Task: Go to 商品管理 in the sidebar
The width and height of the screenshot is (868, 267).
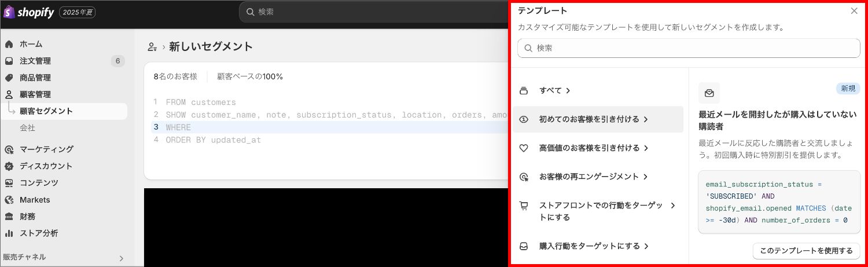Action: 35,78
